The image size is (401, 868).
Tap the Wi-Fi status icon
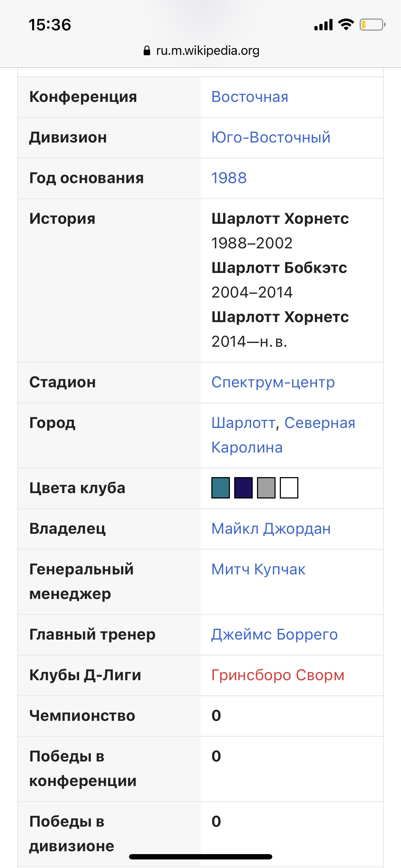click(x=346, y=24)
